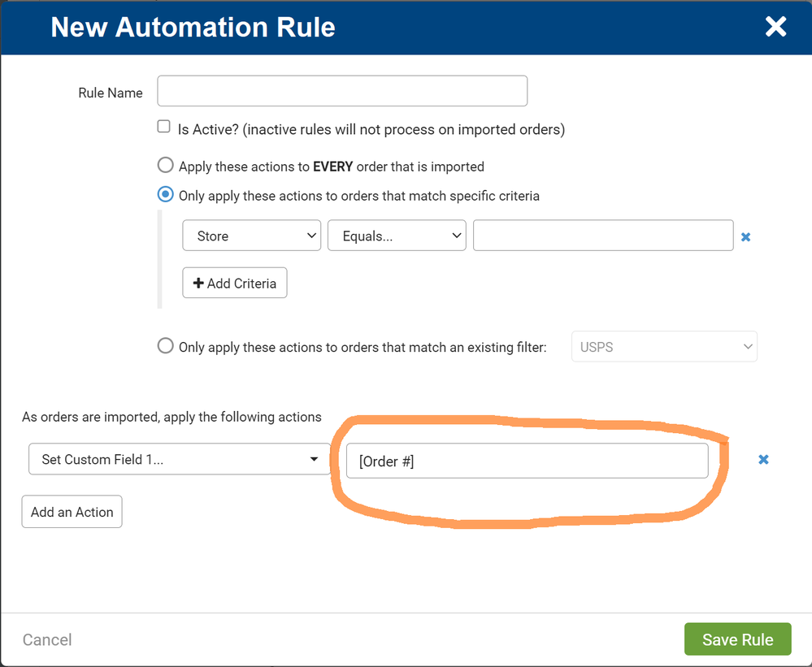This screenshot has width=812, height=667.
Task: Select apply actions to EVERY order option
Action: (166, 166)
